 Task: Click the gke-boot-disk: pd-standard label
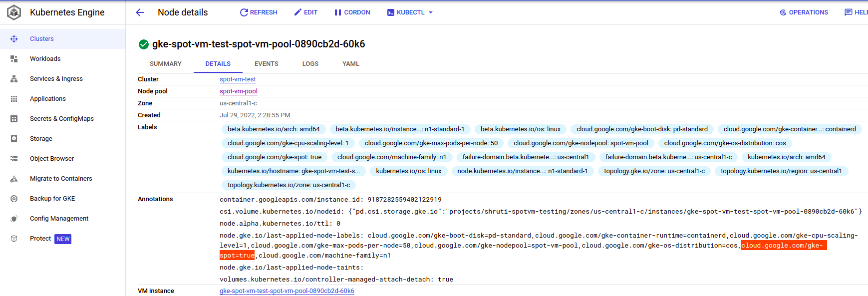642,129
